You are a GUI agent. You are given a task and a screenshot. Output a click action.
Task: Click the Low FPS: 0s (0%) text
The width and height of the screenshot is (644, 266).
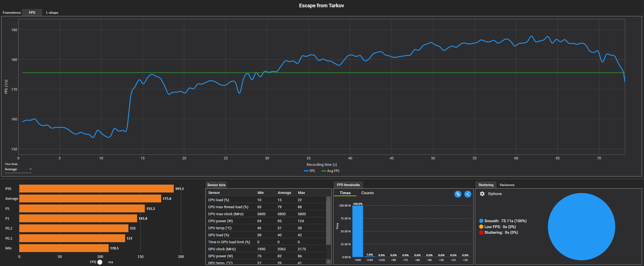click(500, 227)
